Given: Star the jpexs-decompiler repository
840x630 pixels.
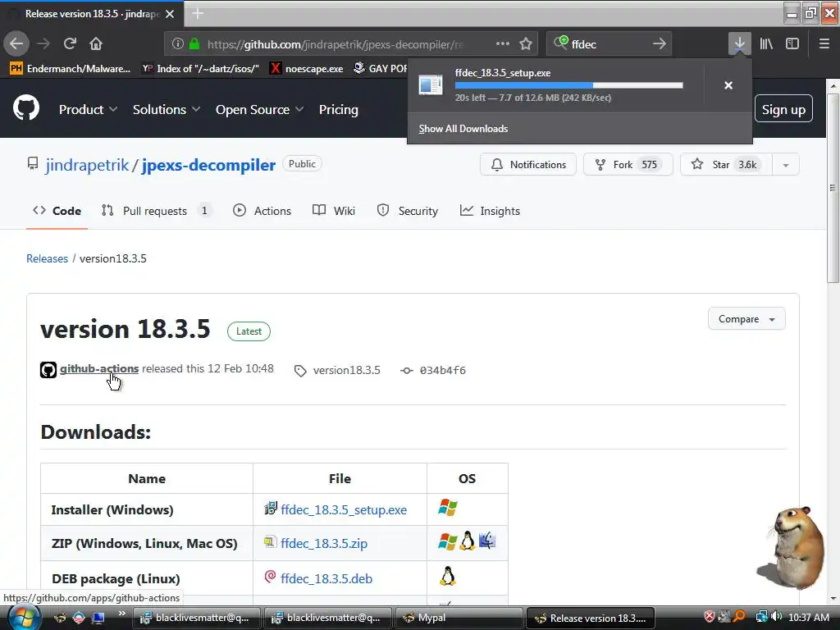Looking at the screenshot, I should click(x=726, y=164).
